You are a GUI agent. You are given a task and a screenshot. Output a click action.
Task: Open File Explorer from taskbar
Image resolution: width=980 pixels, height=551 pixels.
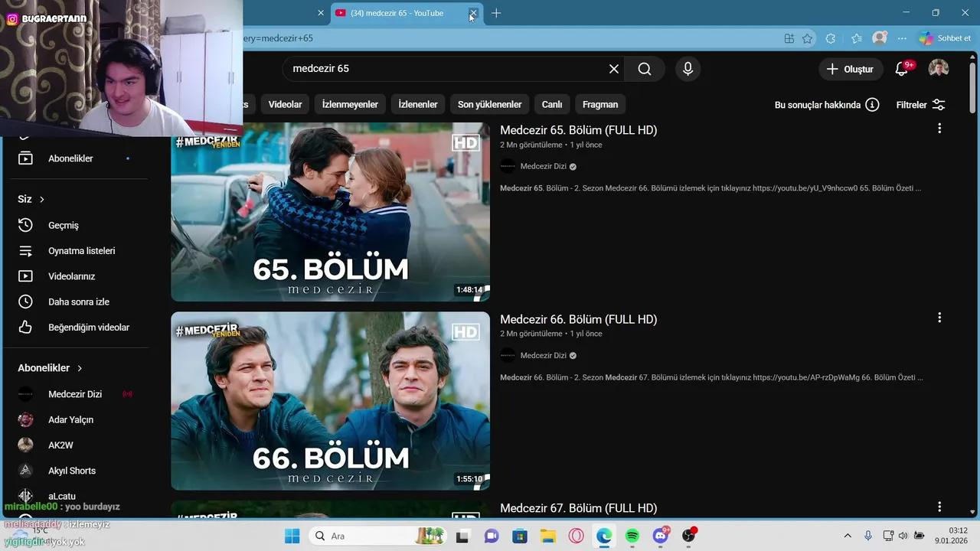pos(547,536)
